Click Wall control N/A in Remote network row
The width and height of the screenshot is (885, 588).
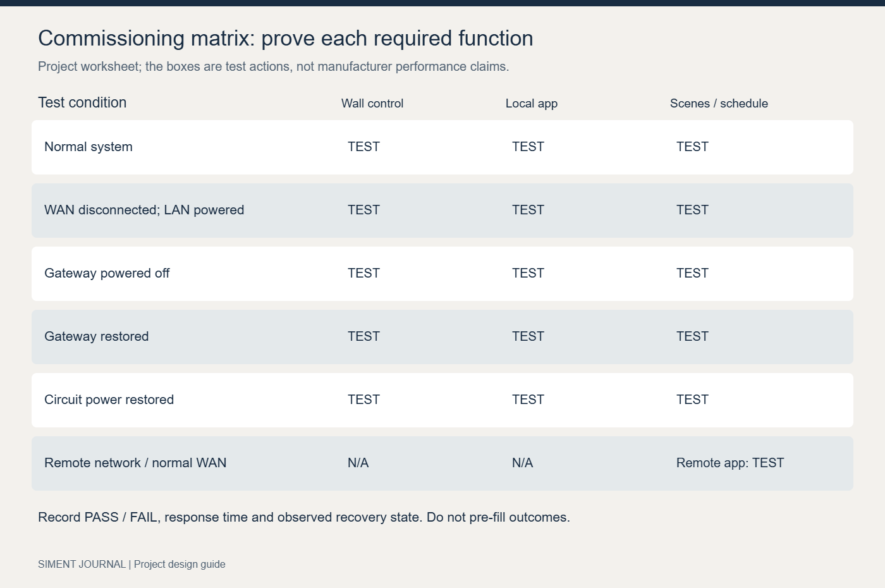358,463
